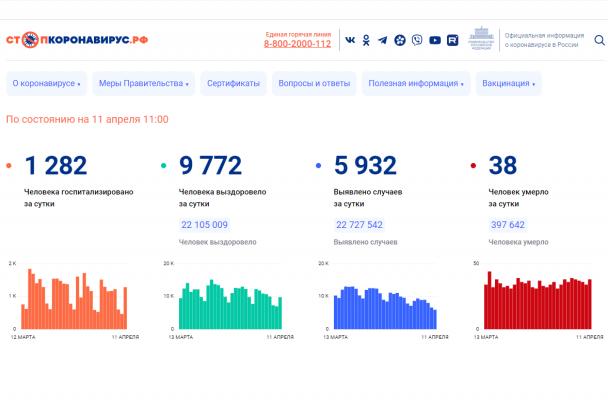Click the 397 642 deaths total badge
The image size is (608, 406).
tap(507, 225)
